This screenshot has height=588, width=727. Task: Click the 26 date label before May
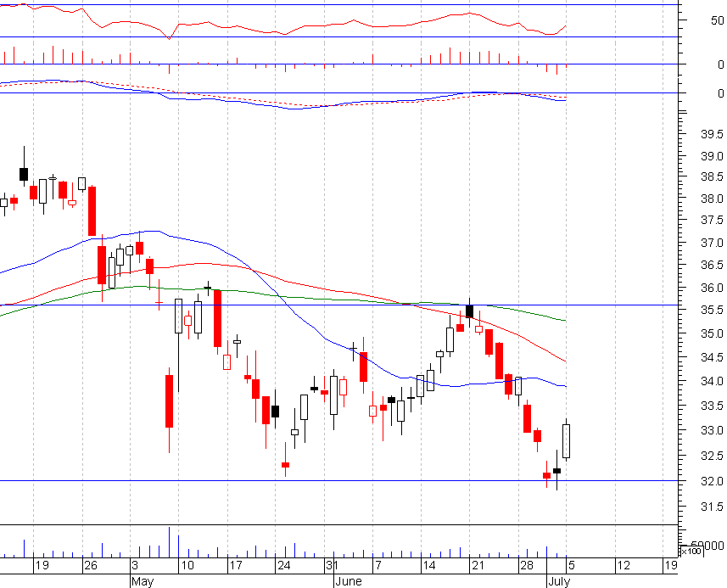pyautogui.click(x=91, y=566)
